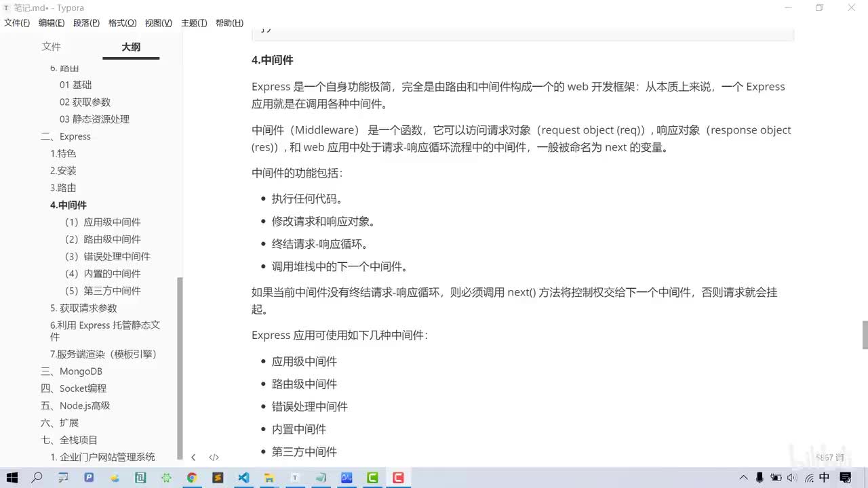Click the bullet 终结请求-响应循环。
868x488 pixels.
320,244
